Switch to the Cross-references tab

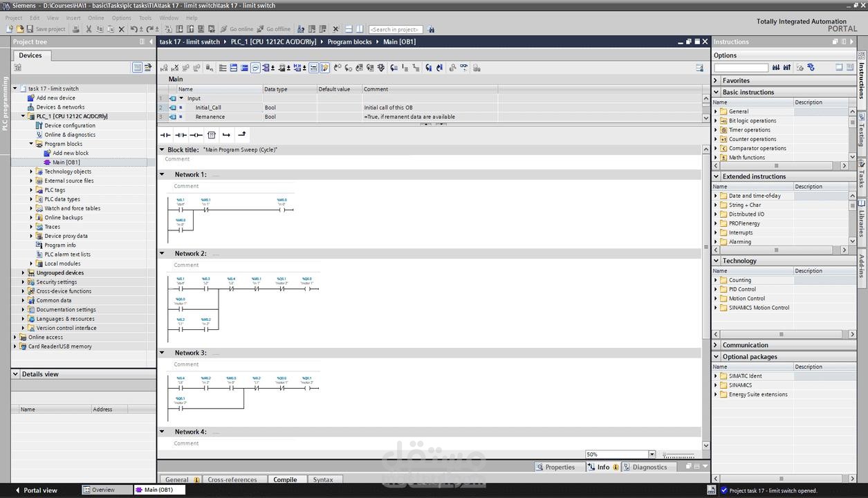[x=232, y=479]
